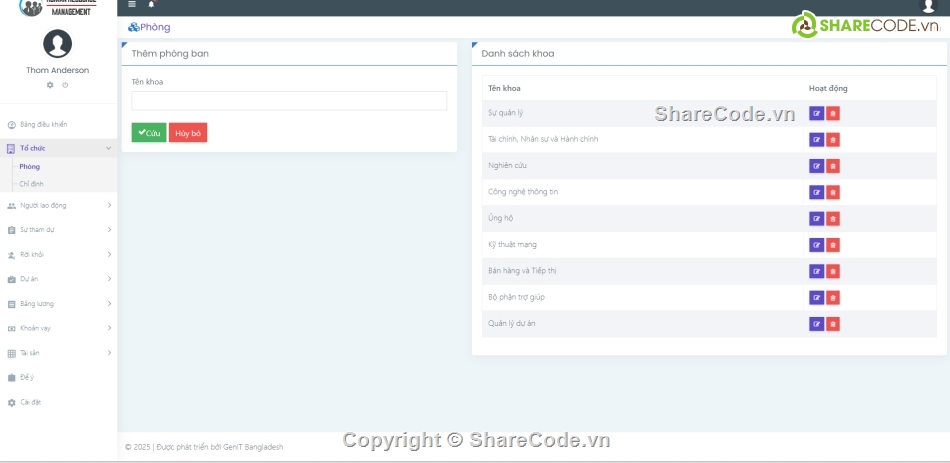Expand the Rời khỏi chevron

click(109, 255)
